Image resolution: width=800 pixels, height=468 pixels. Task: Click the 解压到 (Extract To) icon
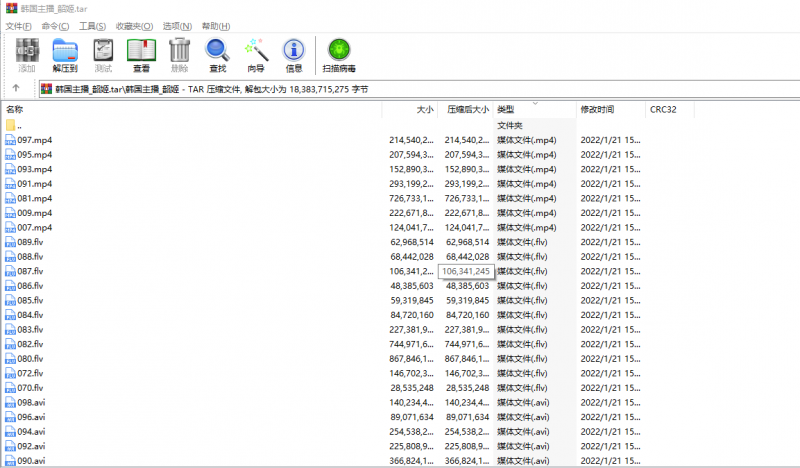click(65, 54)
